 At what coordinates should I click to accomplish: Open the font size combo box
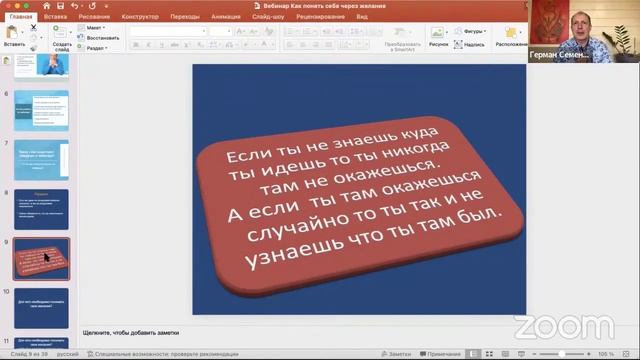point(220,31)
